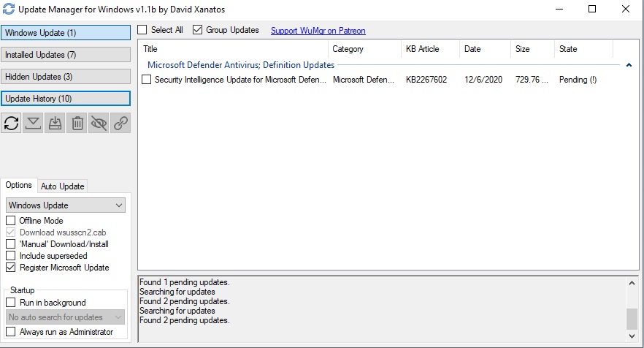Enable Offline Mode option
Image resolution: width=644 pixels, height=348 pixels.
[11, 221]
